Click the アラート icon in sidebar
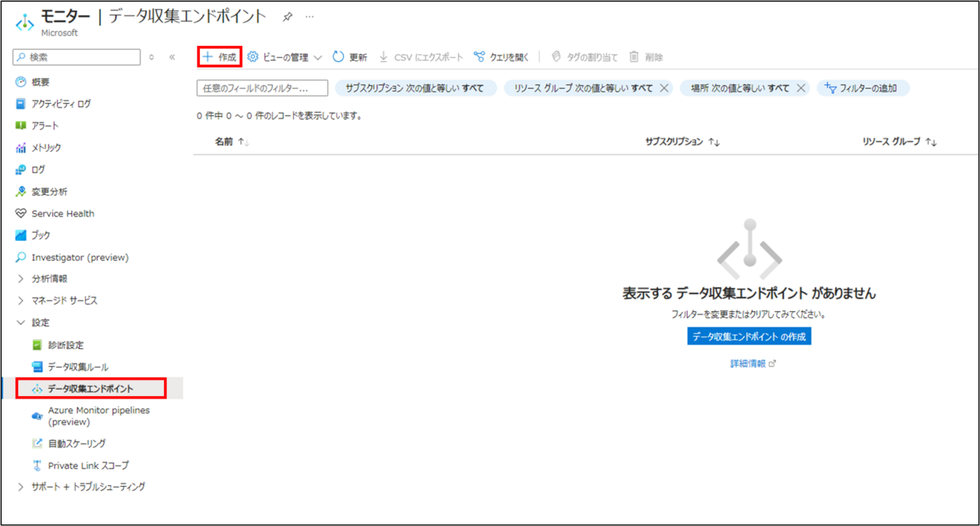Screen dimensions: 980x526 point(21,126)
